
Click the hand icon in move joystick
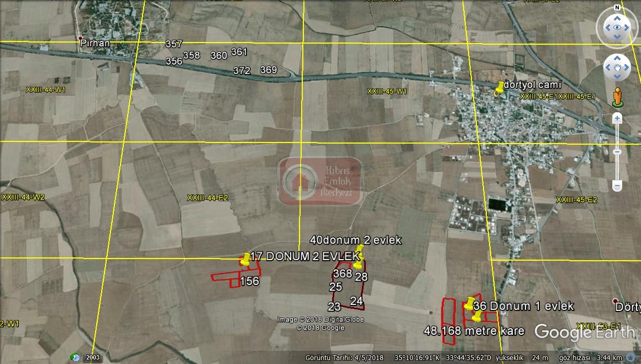(617, 68)
